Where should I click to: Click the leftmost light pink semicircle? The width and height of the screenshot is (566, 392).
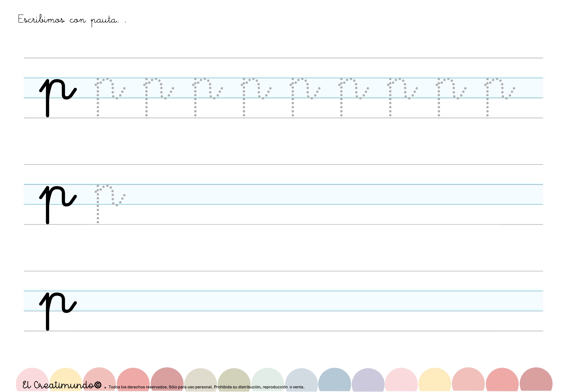pyautogui.click(x=32, y=375)
